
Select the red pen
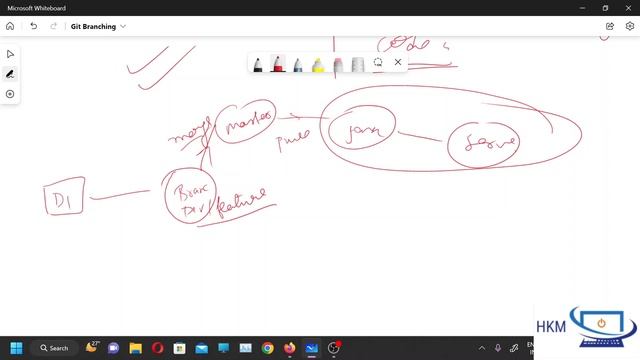tap(278, 64)
